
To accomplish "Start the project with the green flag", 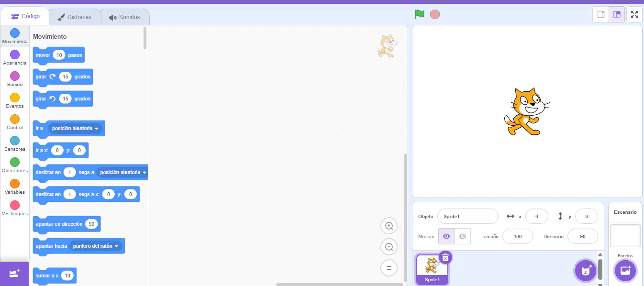I will (x=420, y=14).
